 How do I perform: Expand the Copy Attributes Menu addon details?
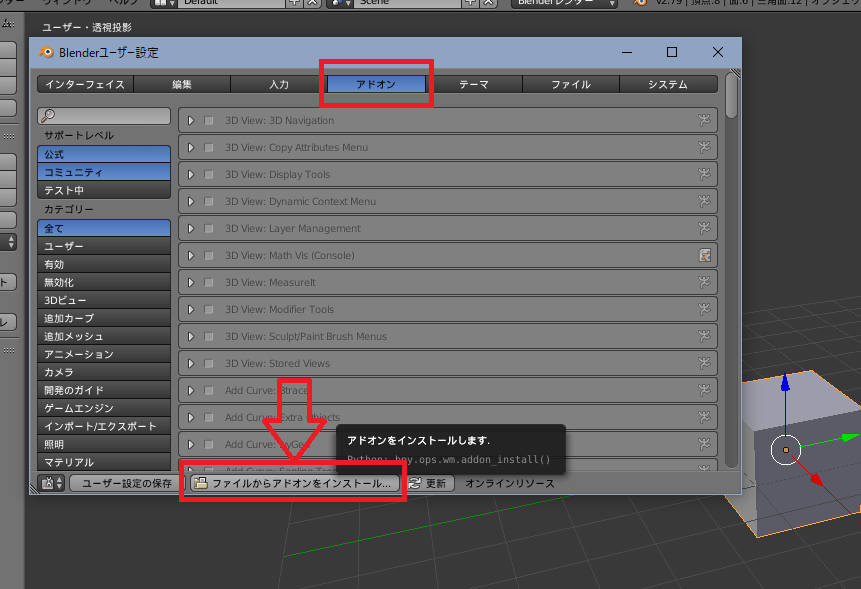pos(191,147)
